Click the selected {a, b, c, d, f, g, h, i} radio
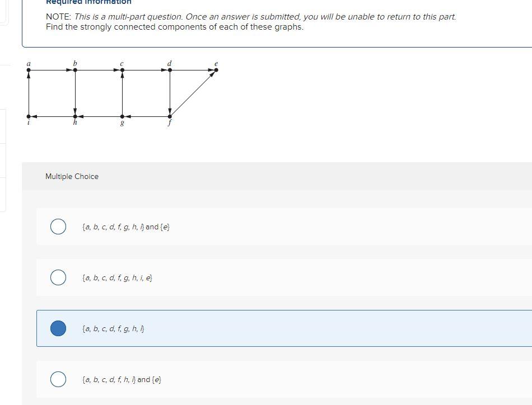 [58, 328]
